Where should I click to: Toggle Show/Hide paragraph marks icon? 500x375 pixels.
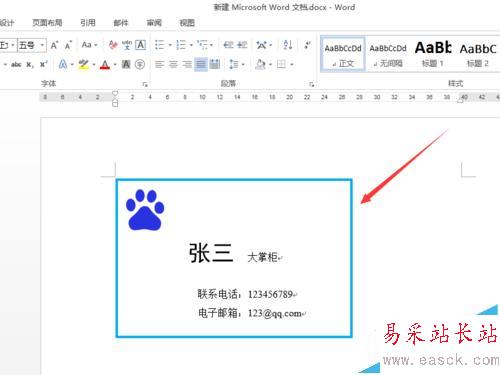coord(307,45)
